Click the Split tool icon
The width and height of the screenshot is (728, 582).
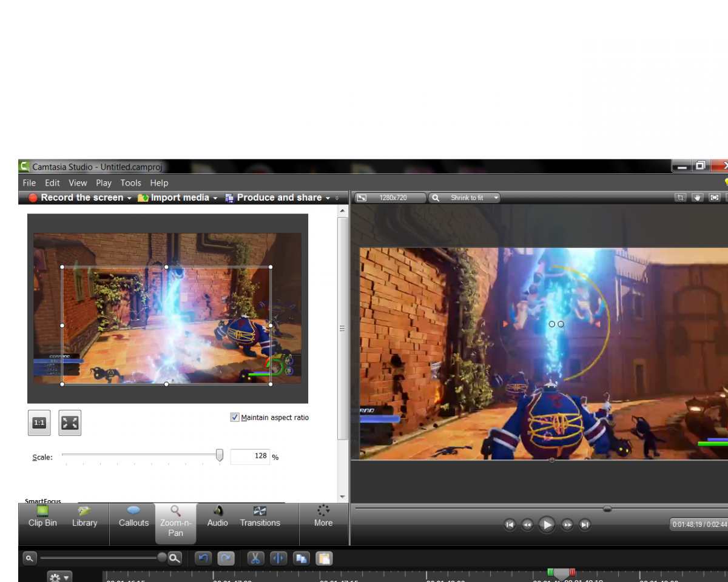point(278,558)
